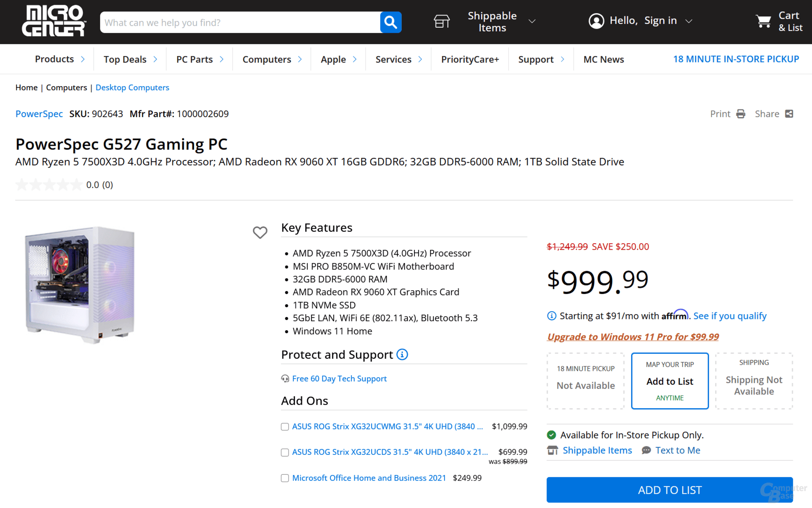
Task: Open the cart icon
Action: click(763, 21)
